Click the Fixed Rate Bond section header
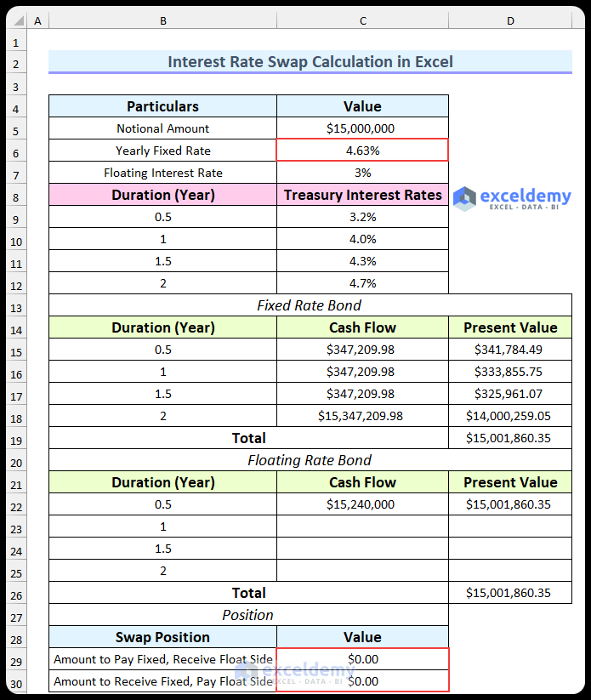 (309, 304)
